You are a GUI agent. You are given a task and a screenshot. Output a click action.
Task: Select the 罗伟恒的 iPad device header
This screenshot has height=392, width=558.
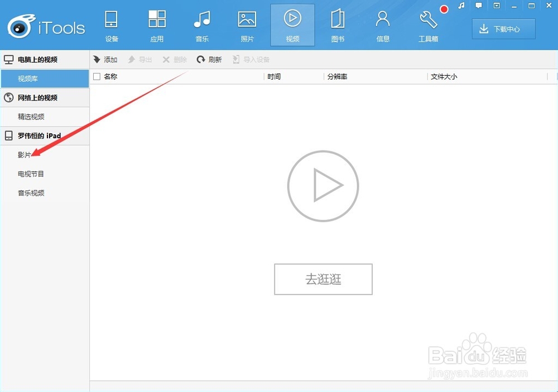pyautogui.click(x=45, y=135)
